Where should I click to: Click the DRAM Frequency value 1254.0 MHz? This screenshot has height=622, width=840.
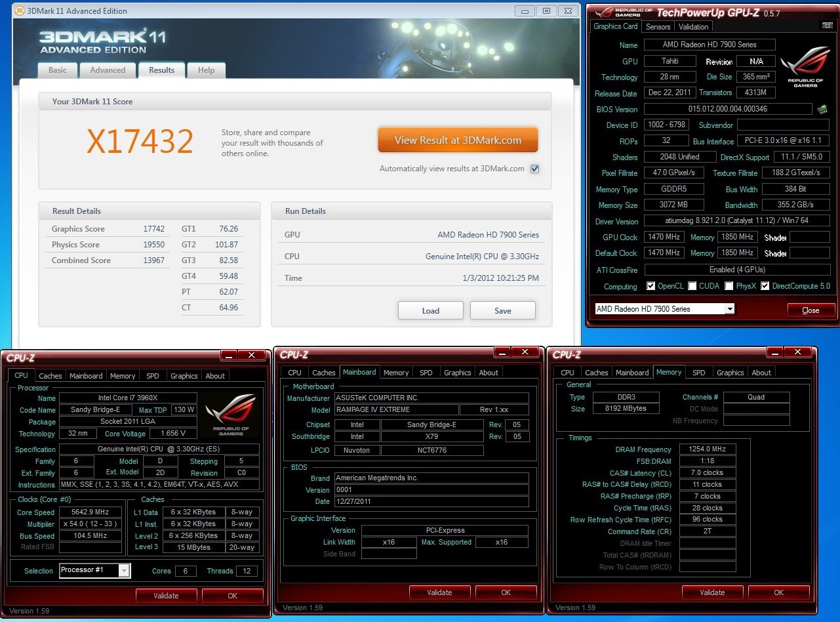point(708,449)
